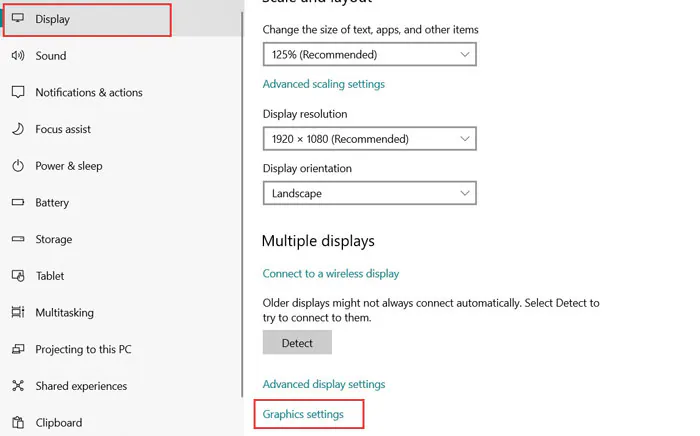
Task: Click the Notifications & actions icon
Action: pos(18,92)
